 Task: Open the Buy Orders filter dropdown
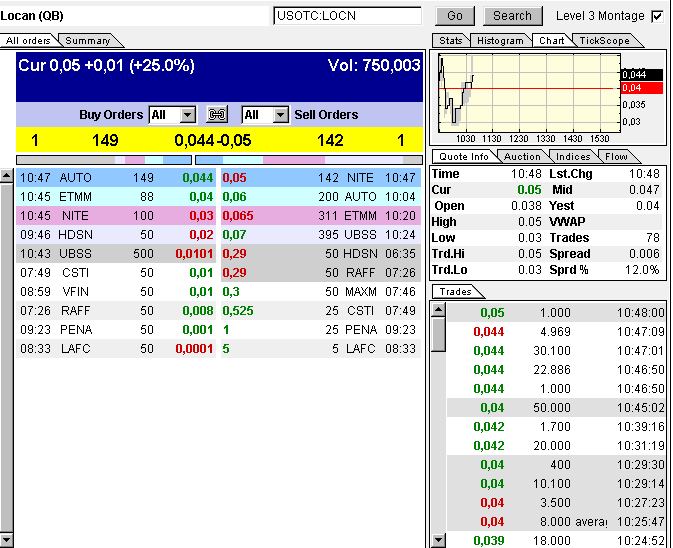click(188, 115)
